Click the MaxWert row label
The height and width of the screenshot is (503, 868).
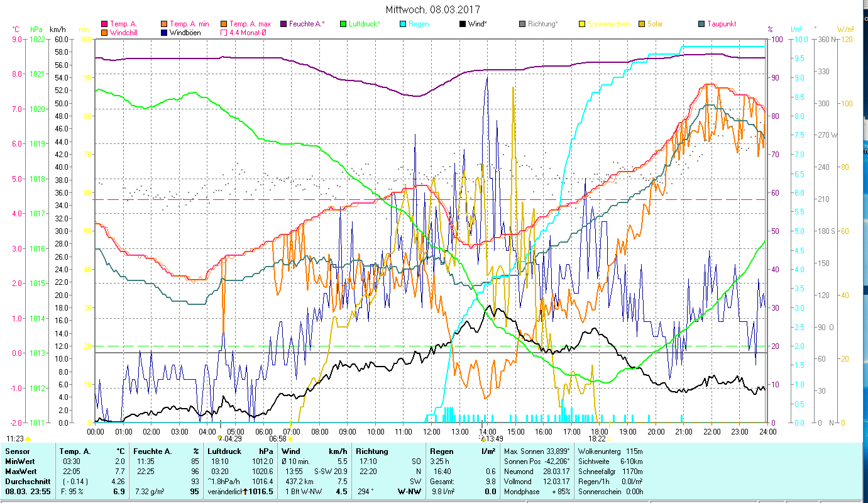point(21,472)
